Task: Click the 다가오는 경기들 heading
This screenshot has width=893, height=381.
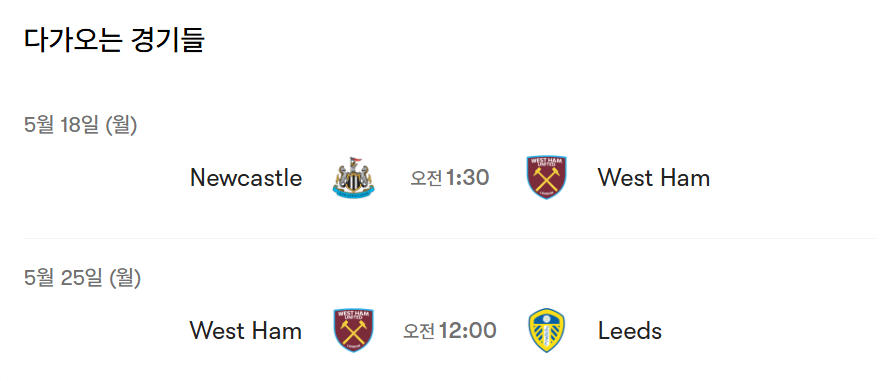Action: [x=114, y=40]
